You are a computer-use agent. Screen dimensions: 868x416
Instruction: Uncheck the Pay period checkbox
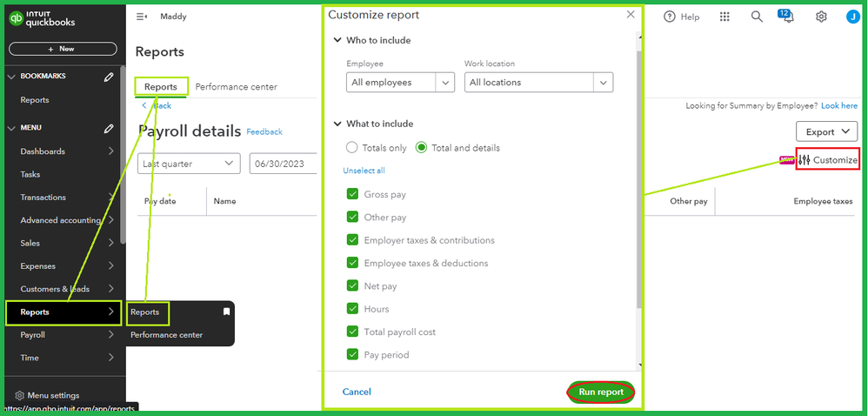352,354
